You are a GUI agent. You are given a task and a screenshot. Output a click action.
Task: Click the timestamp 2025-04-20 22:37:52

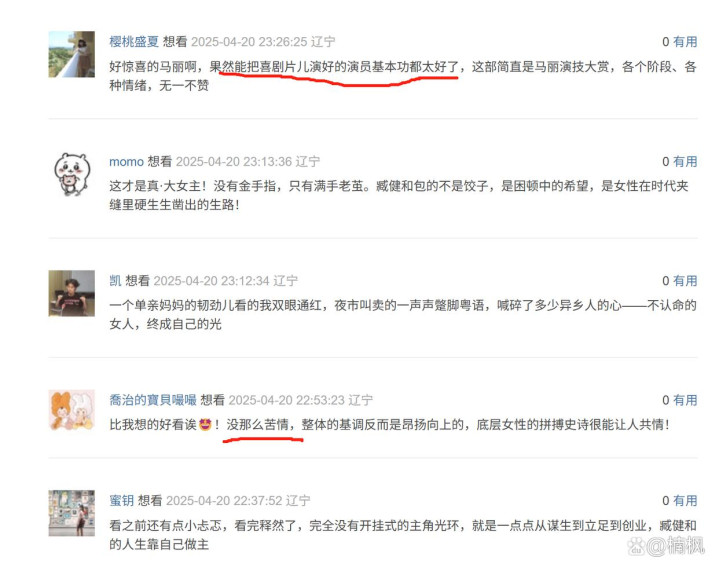coord(224,500)
